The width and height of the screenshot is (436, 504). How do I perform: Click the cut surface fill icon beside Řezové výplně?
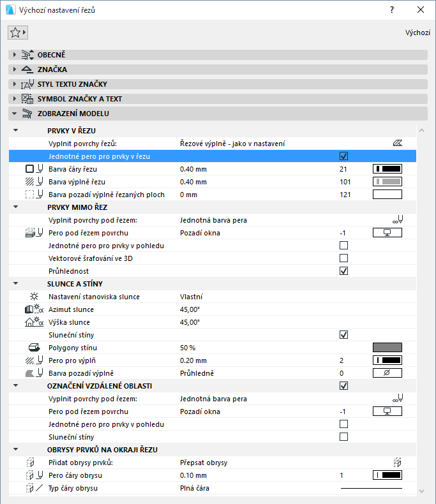398,144
